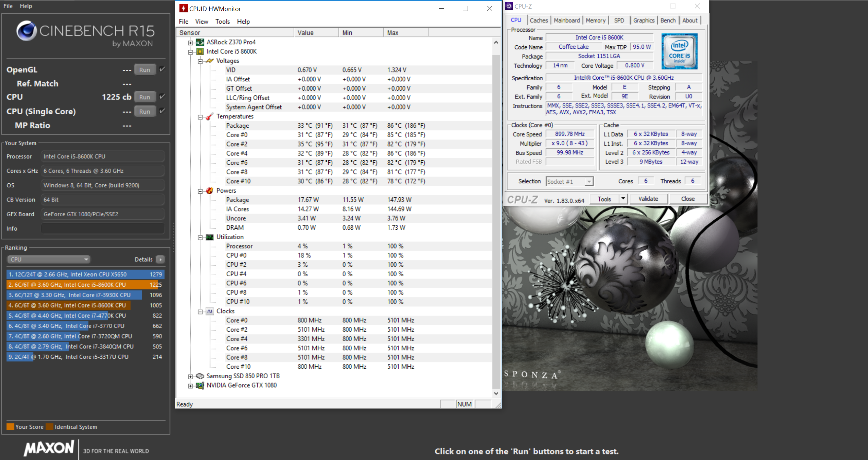The width and height of the screenshot is (868, 460).
Task: Click HWMonitor scrollbar up arrow
Action: (x=496, y=43)
